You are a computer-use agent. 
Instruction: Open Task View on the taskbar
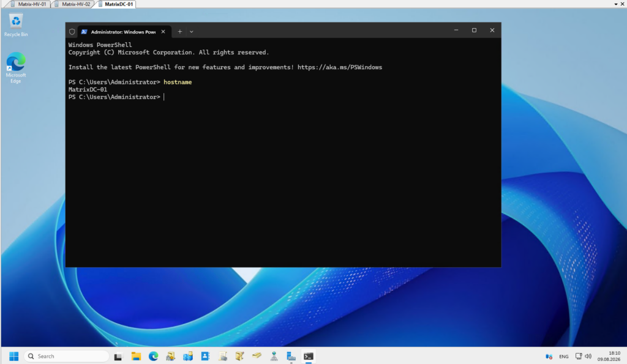(118, 357)
